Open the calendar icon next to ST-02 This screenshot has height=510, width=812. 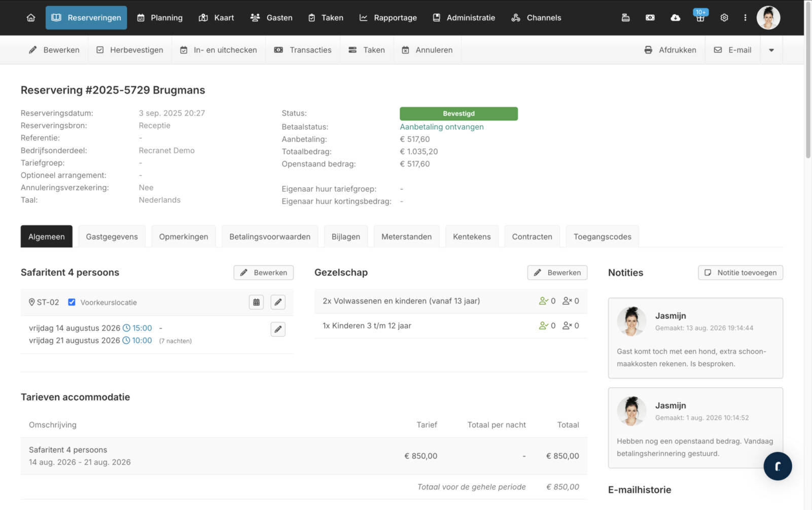click(x=256, y=302)
